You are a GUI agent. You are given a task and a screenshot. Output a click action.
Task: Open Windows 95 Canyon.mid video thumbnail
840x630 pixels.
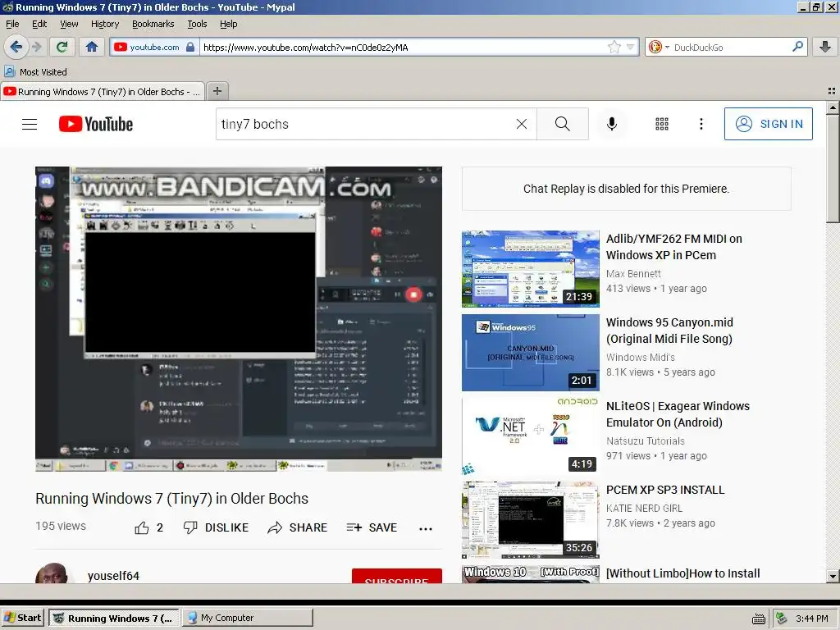coord(531,353)
